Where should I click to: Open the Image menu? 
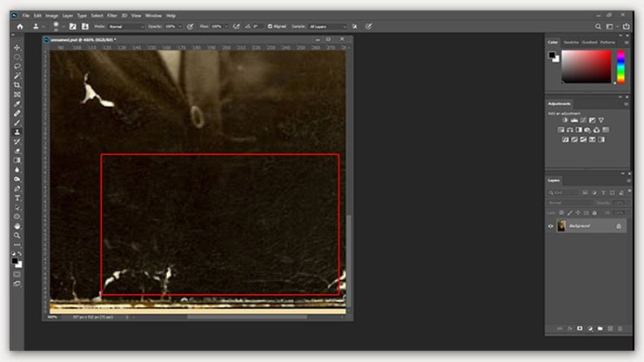coord(52,16)
